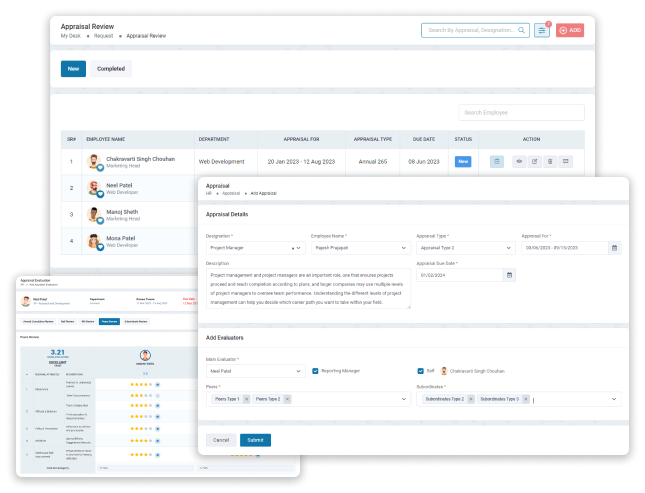Click the edit pencil icon in Chakravarti's row
This screenshot has width=645, height=493.
point(534,161)
